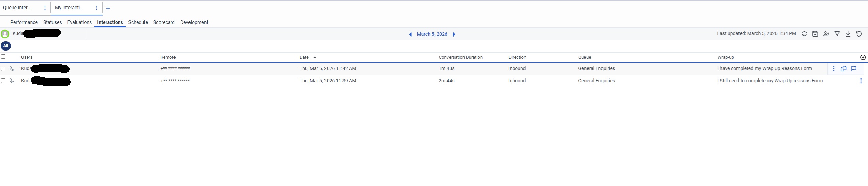Image resolution: width=868 pixels, height=186 pixels.
Task: Click the copy icon on the 11:42 AM row
Action: (843, 69)
